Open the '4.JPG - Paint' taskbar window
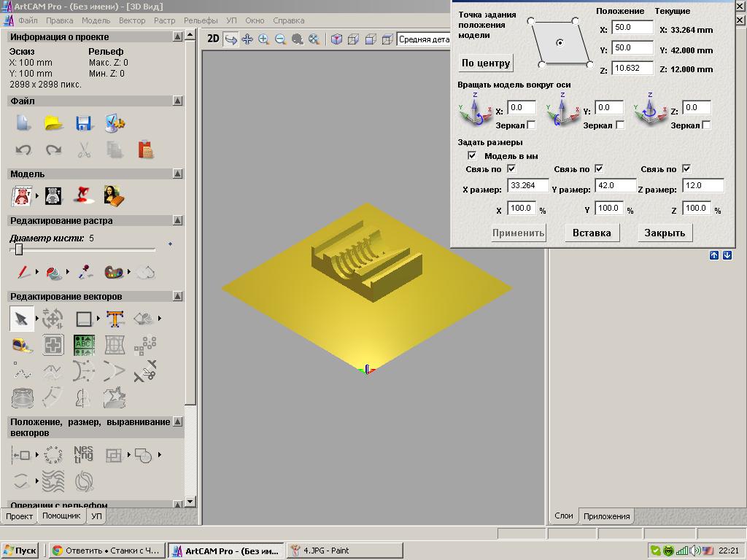 (x=345, y=551)
